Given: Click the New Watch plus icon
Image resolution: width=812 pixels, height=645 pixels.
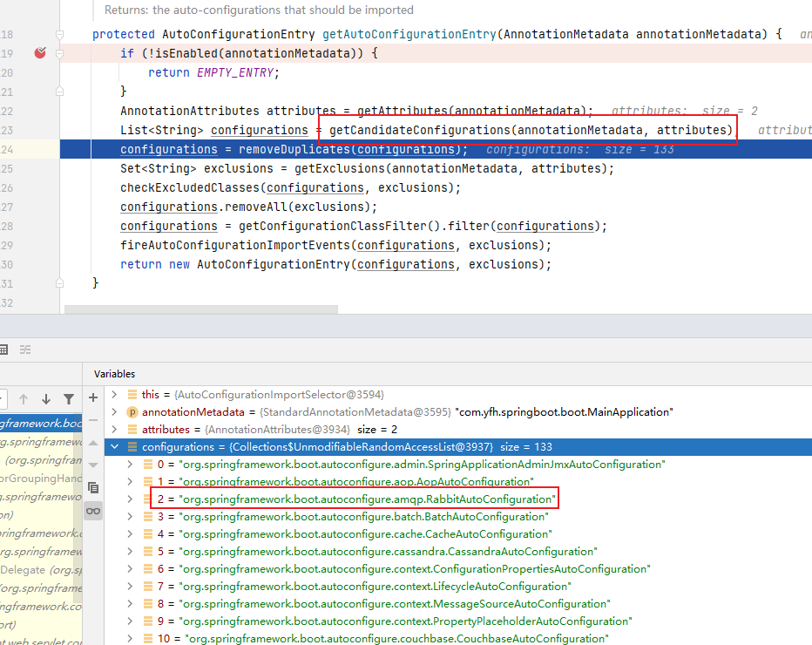Looking at the screenshot, I should [93, 397].
